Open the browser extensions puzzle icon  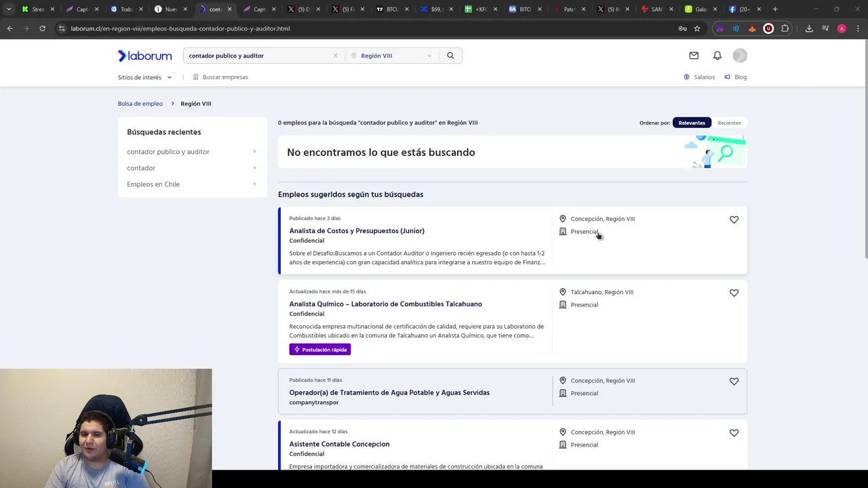click(785, 28)
